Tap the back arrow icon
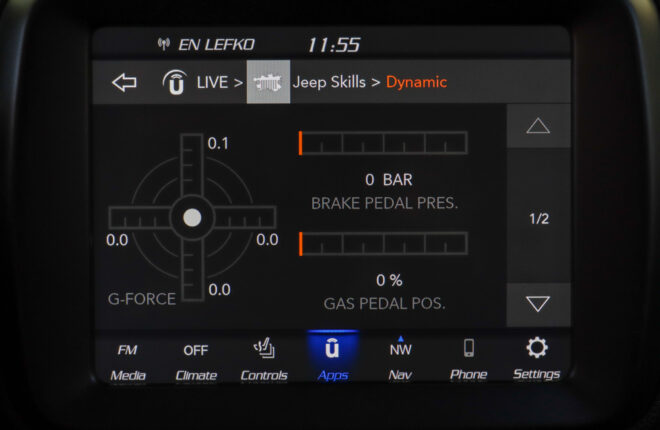This screenshot has height=430, width=660. tap(124, 82)
